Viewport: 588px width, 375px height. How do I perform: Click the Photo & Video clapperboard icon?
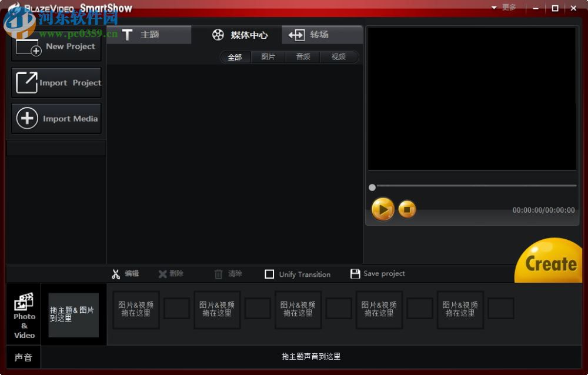(x=24, y=303)
